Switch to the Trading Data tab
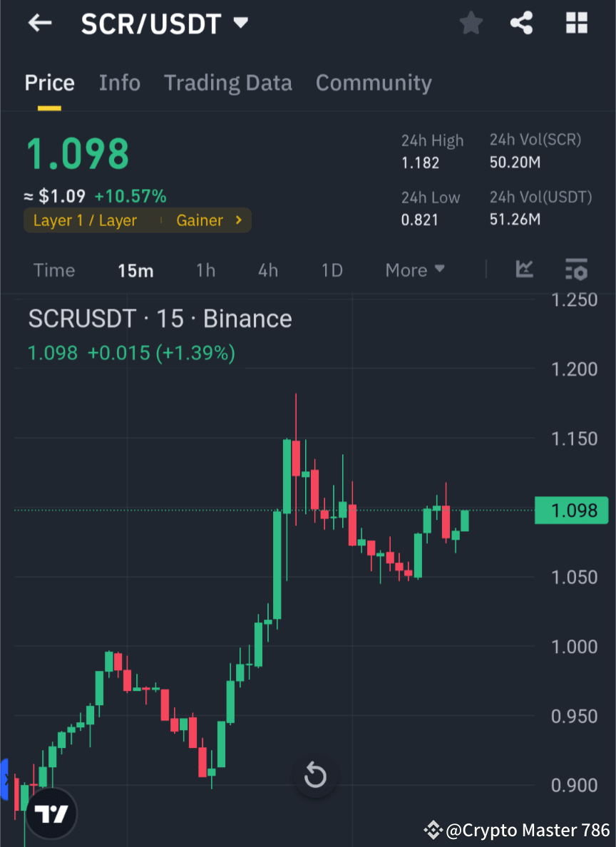Image resolution: width=616 pixels, height=847 pixels. pos(228,83)
